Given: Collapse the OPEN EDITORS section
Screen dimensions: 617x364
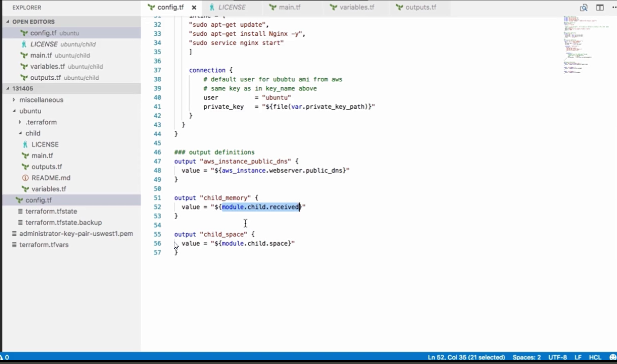Looking at the screenshot, I should pyautogui.click(x=71, y=22).
